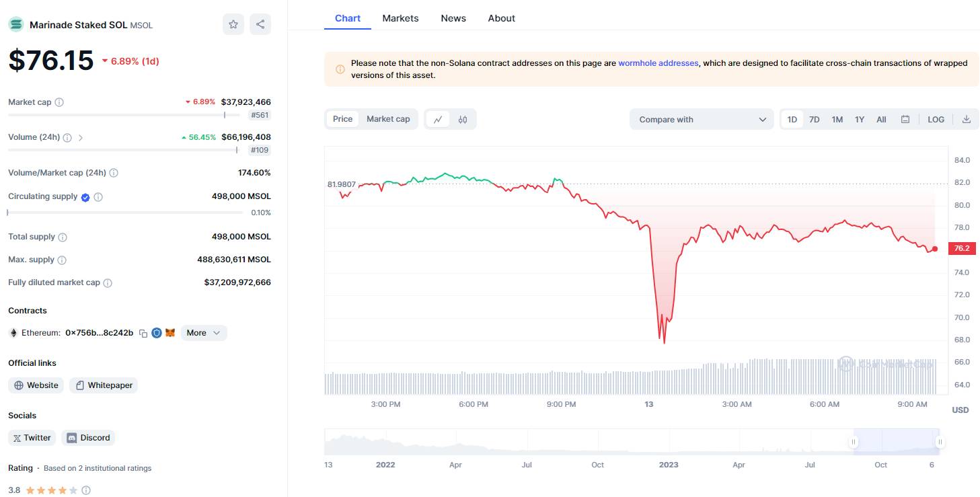Click right handle of range navigator

point(940,442)
